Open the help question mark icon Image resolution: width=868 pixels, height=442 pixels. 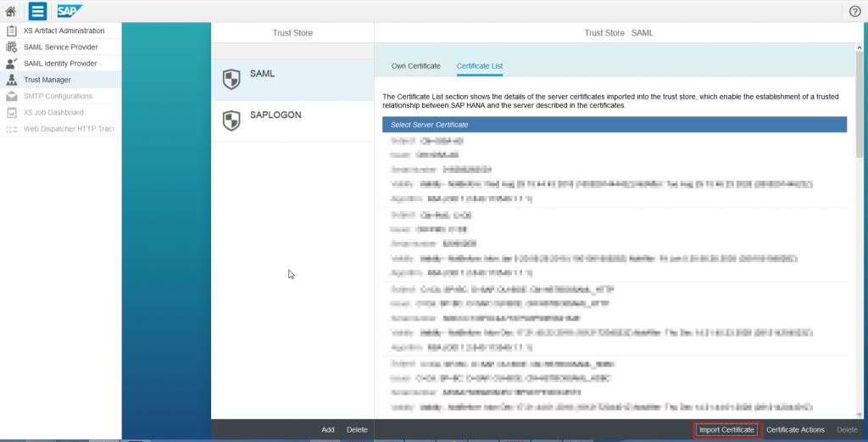click(x=854, y=11)
